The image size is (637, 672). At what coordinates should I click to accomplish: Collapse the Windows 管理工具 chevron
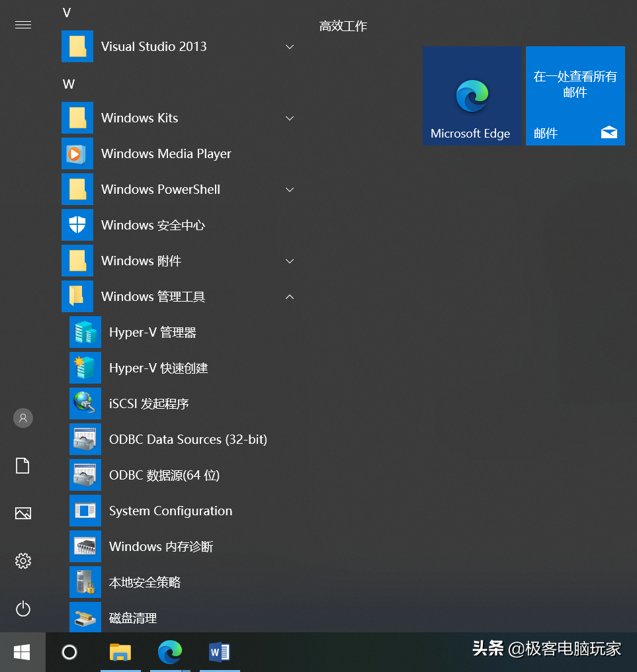(x=290, y=296)
